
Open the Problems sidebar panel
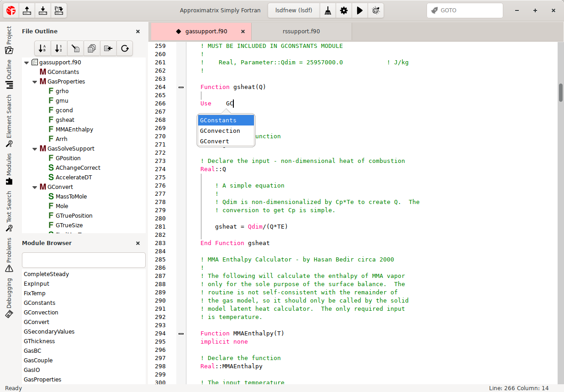click(9, 255)
